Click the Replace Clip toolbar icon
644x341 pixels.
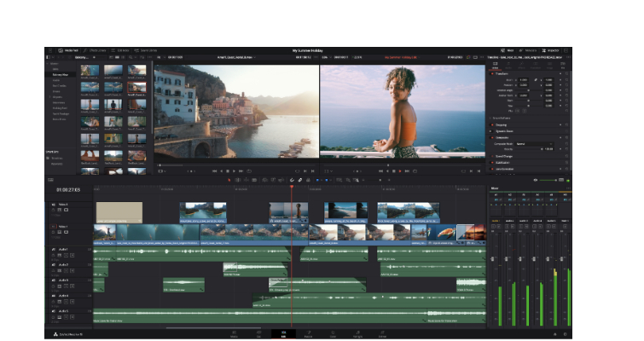click(281, 180)
